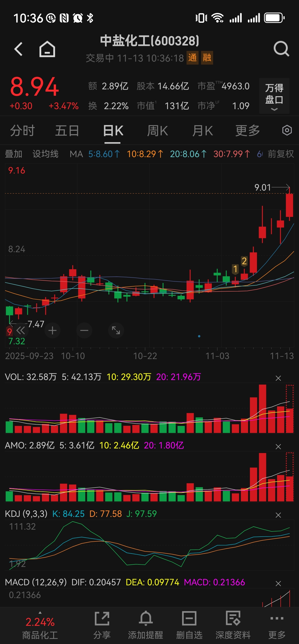Tap 设均线 moving average settings
Screen dimensions: 299x644
point(45,154)
